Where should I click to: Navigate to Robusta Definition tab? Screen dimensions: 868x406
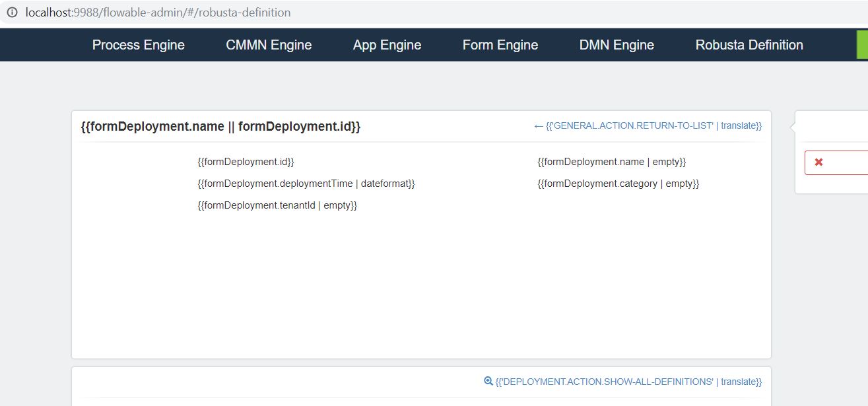(x=749, y=45)
